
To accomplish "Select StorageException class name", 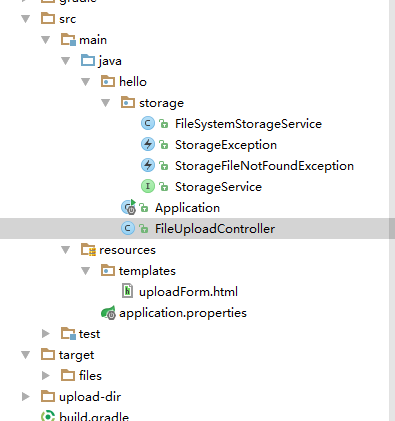I will coord(226,145).
